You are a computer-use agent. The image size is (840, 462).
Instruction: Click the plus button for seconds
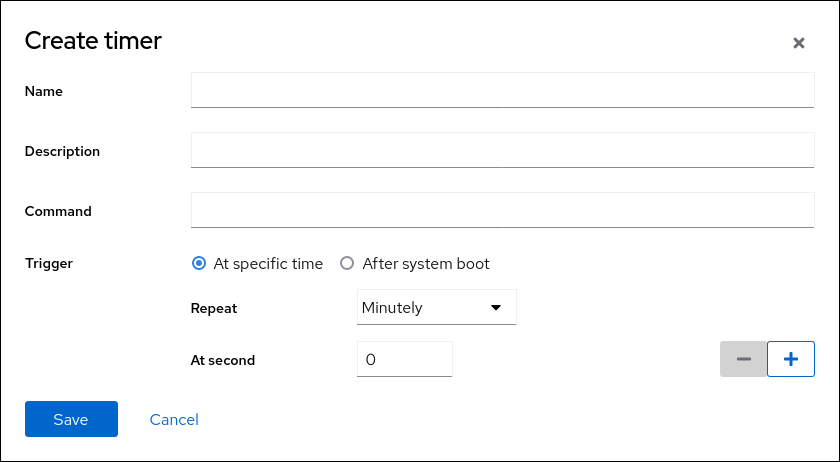pos(791,359)
